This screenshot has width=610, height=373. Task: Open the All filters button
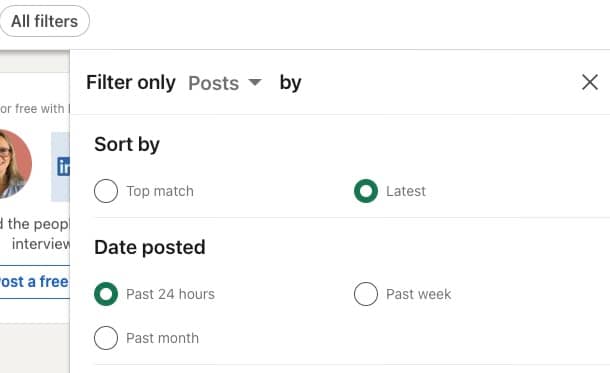coord(44,21)
